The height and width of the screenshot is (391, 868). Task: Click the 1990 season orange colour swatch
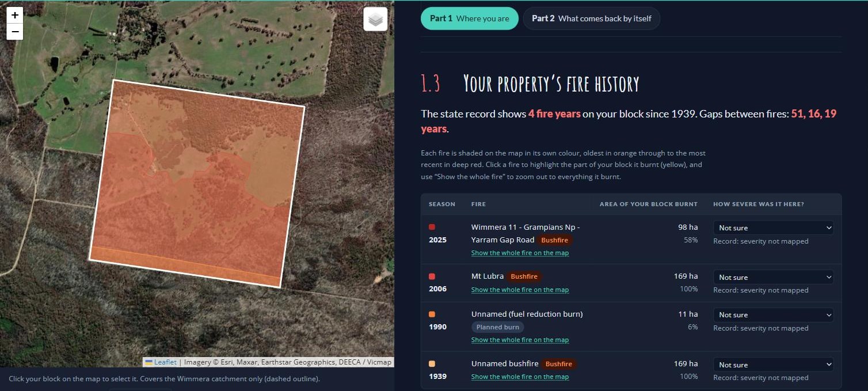[432, 314]
